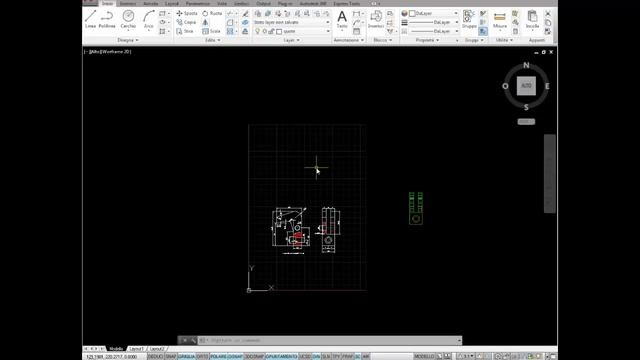Screen dimensions: 640x360
Task: Open the Annota ribbon tab
Action: tap(151, 3)
